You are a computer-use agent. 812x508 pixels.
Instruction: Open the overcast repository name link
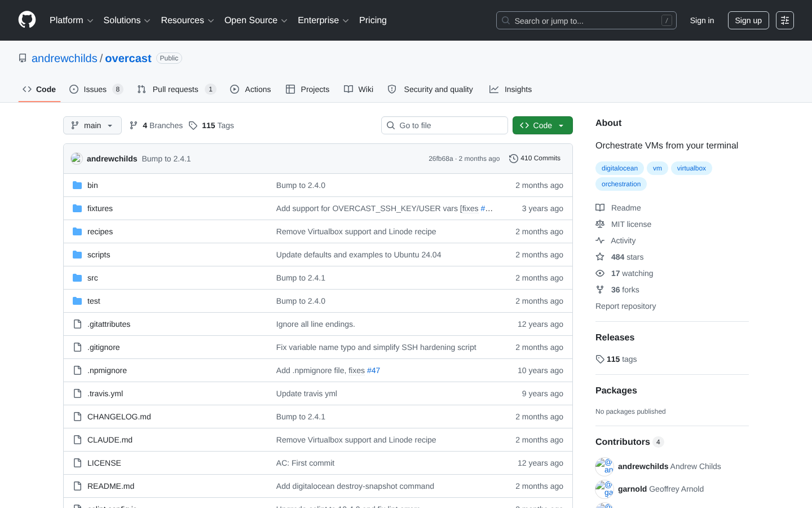128,58
